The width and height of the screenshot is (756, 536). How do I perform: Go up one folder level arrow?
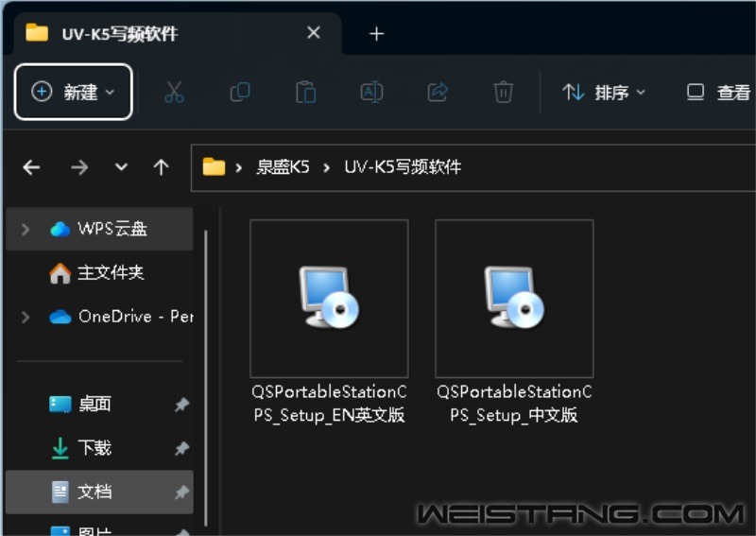point(161,167)
